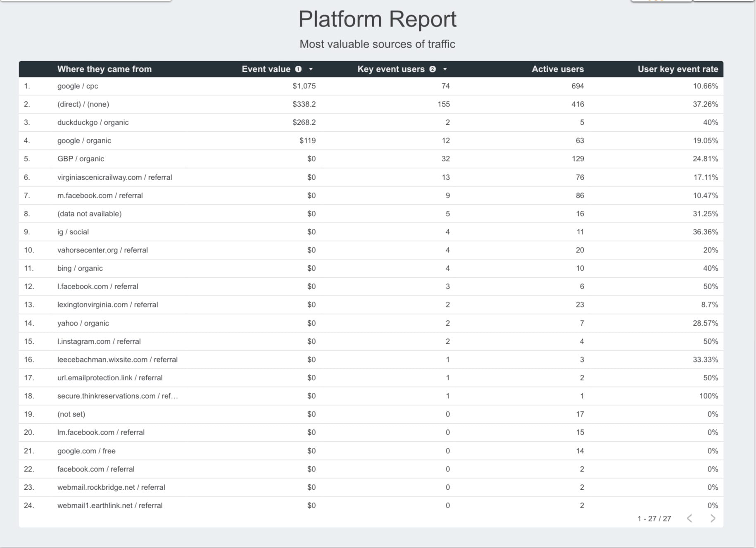
Task: Select the (direct) / (none) row
Action: [83, 104]
